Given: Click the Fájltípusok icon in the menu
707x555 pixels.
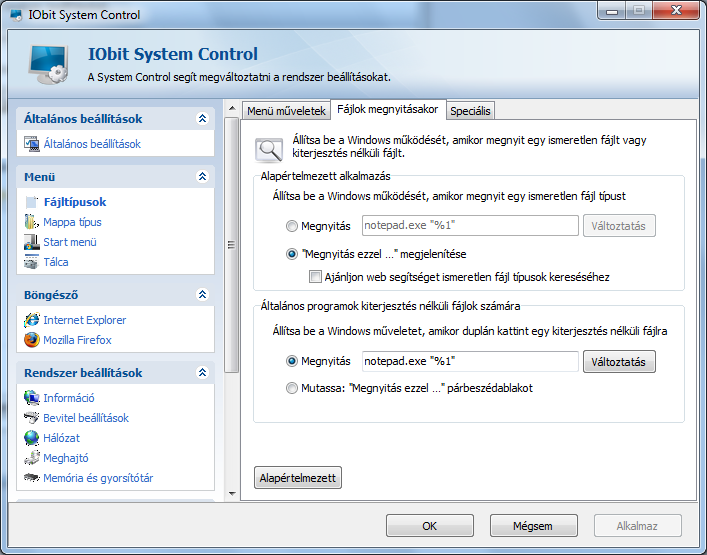Looking at the screenshot, I should pyautogui.click(x=32, y=202).
